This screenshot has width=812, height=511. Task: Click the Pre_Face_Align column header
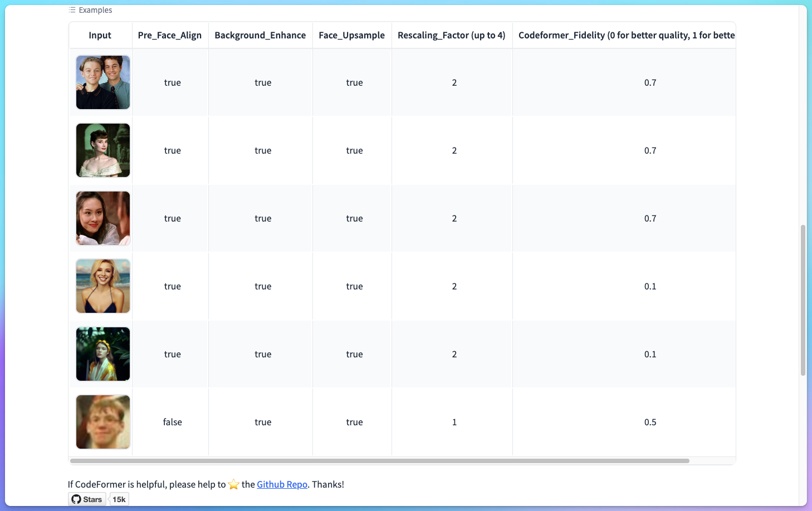click(170, 35)
